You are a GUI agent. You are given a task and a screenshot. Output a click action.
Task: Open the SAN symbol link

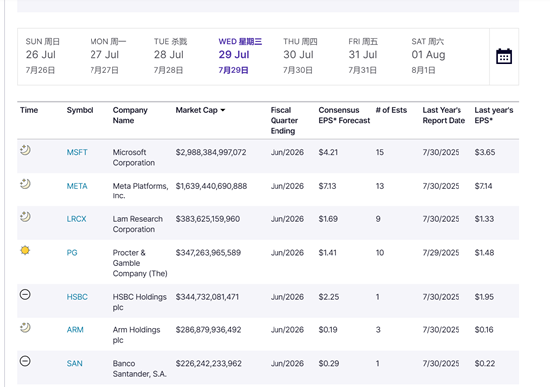74,363
